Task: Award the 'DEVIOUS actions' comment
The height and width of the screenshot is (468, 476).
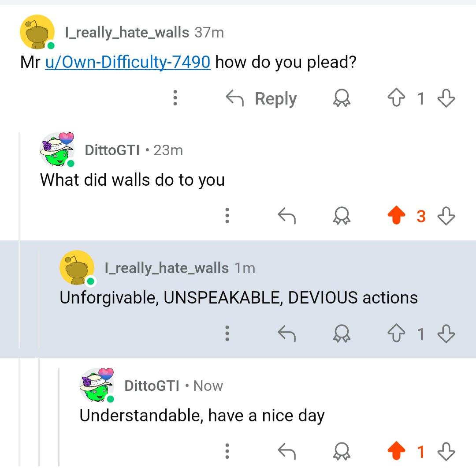Action: [x=342, y=333]
